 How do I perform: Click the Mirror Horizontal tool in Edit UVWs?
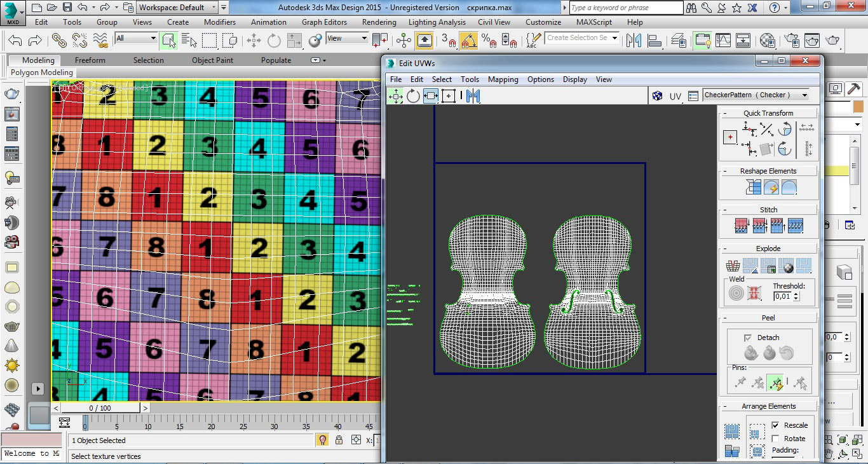coord(472,96)
